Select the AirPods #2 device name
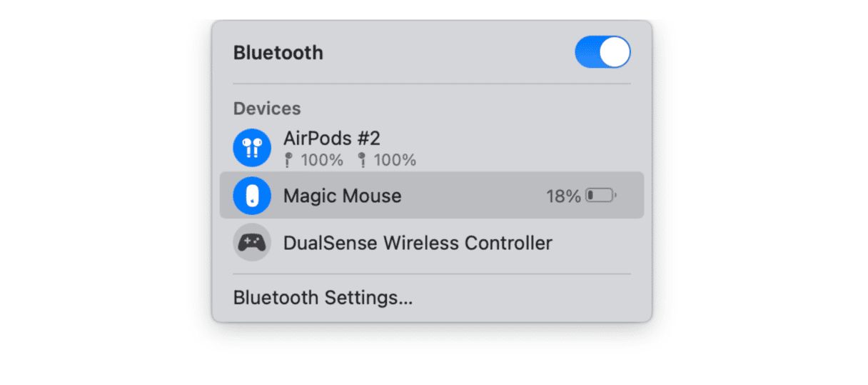Viewport: 868px width, 385px height. (331, 138)
